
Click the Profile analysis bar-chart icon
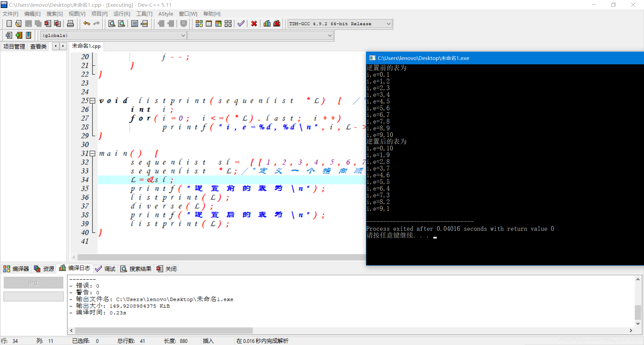tap(267, 24)
